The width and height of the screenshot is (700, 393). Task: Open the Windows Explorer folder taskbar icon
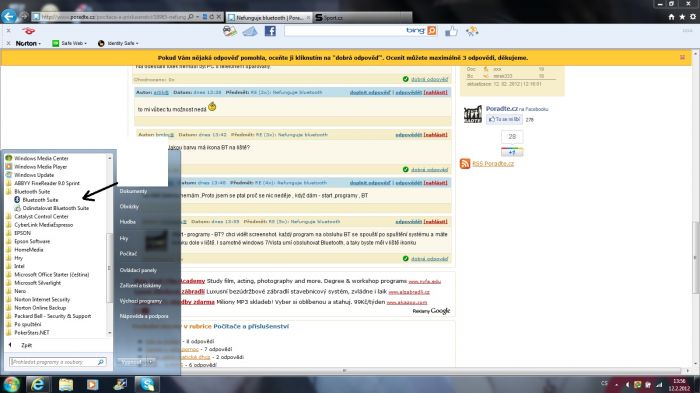click(x=66, y=384)
